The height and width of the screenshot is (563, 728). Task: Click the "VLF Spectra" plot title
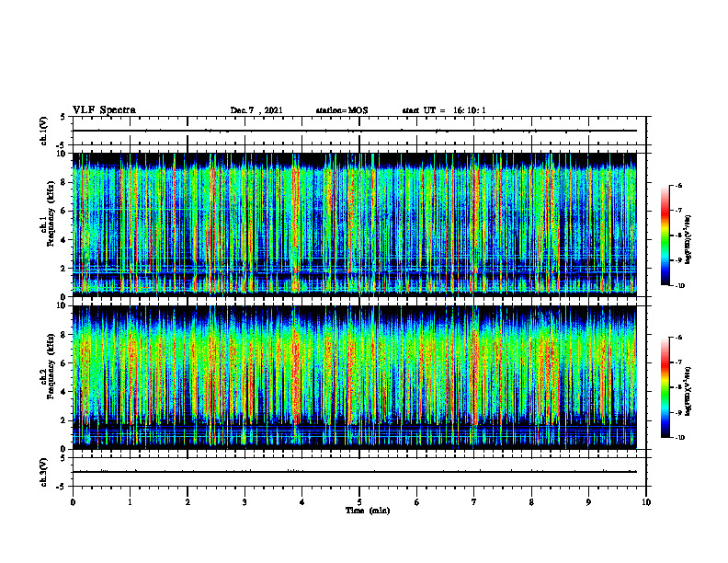pyautogui.click(x=104, y=110)
